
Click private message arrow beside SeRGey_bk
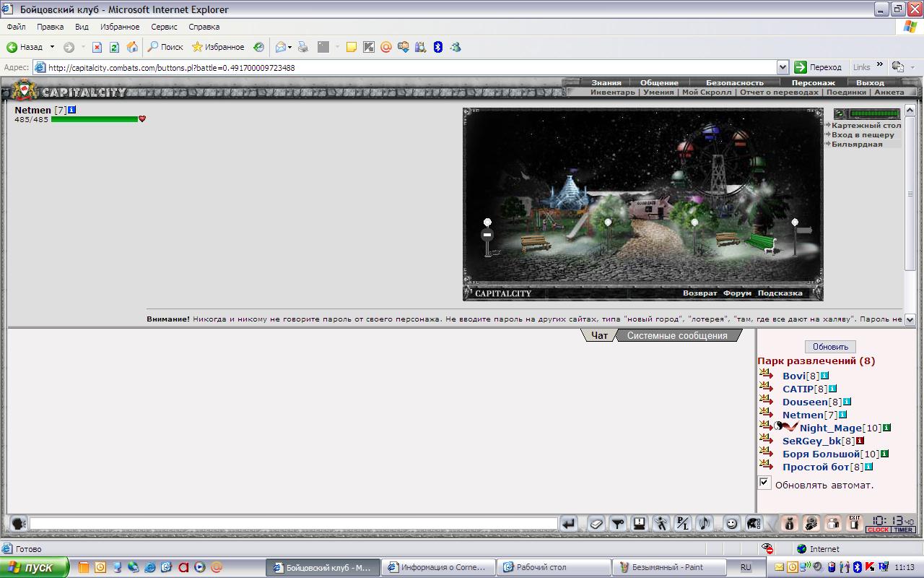(x=766, y=440)
